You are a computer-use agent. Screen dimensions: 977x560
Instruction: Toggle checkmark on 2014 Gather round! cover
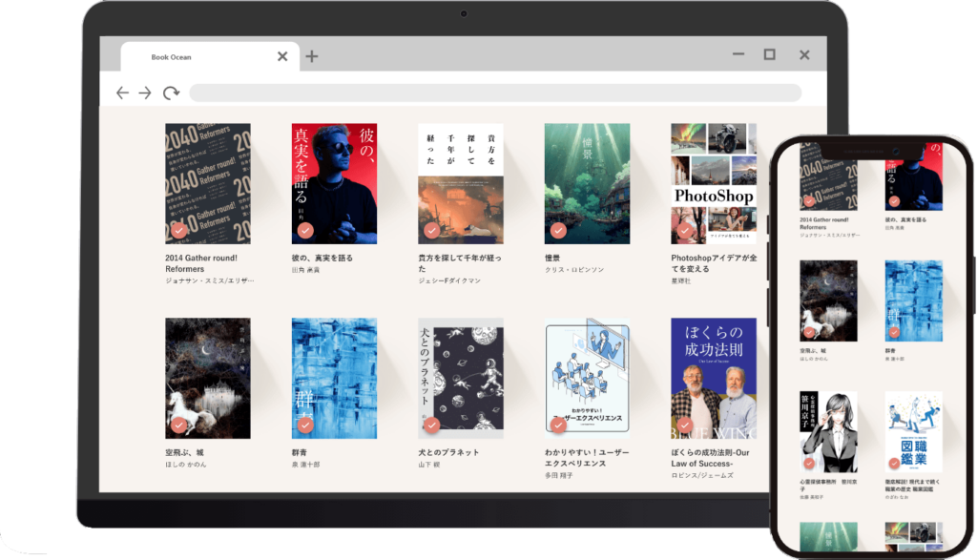click(x=178, y=231)
